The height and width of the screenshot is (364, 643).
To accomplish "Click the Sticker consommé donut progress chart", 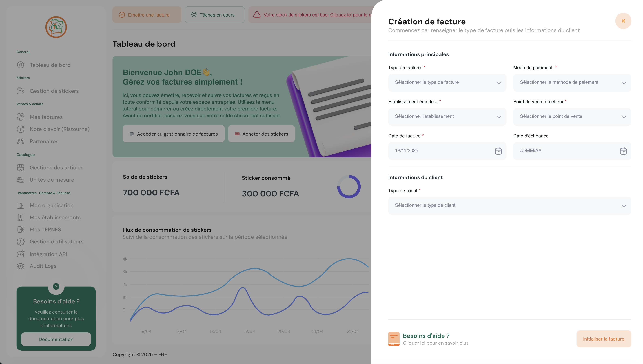I will (x=349, y=187).
